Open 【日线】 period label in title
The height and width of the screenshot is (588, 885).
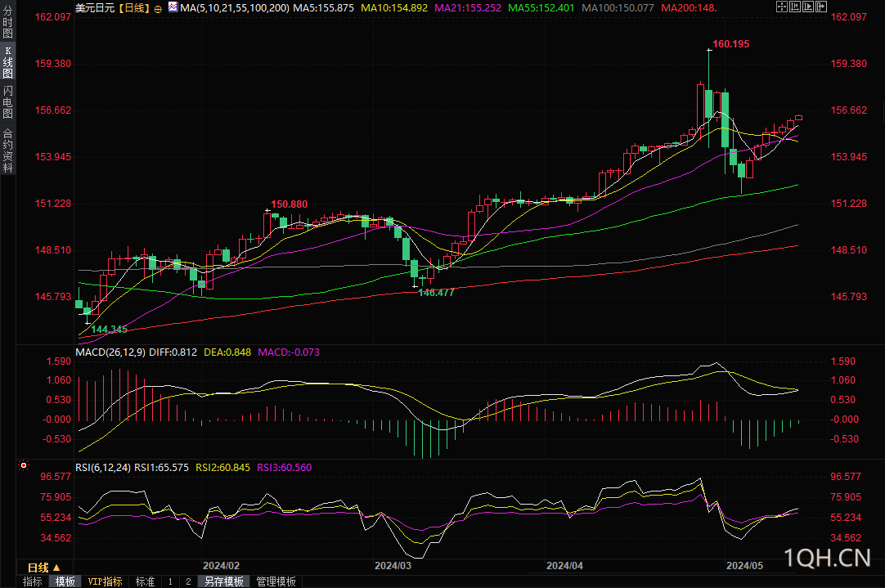[134, 8]
